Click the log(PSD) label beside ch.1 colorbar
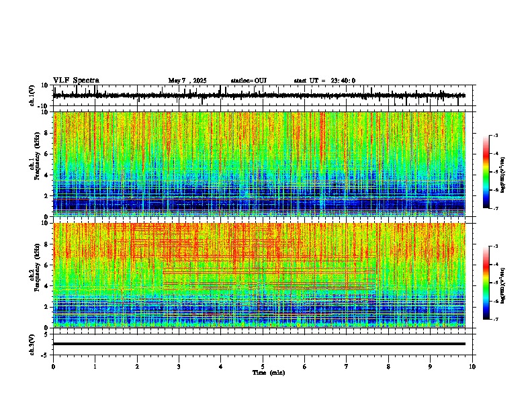 click(x=503, y=175)
